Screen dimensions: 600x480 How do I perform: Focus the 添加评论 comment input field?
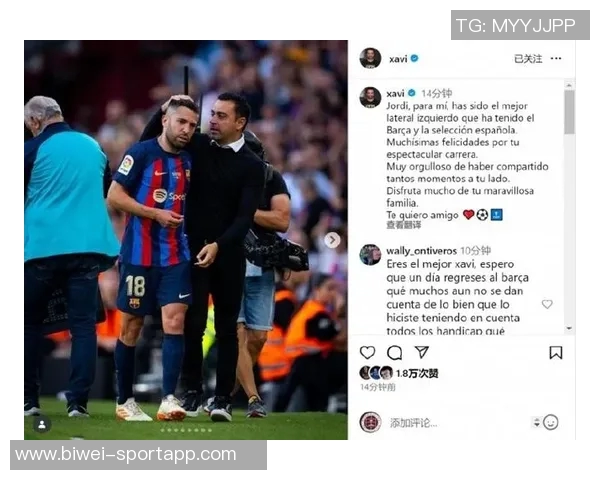(457, 423)
